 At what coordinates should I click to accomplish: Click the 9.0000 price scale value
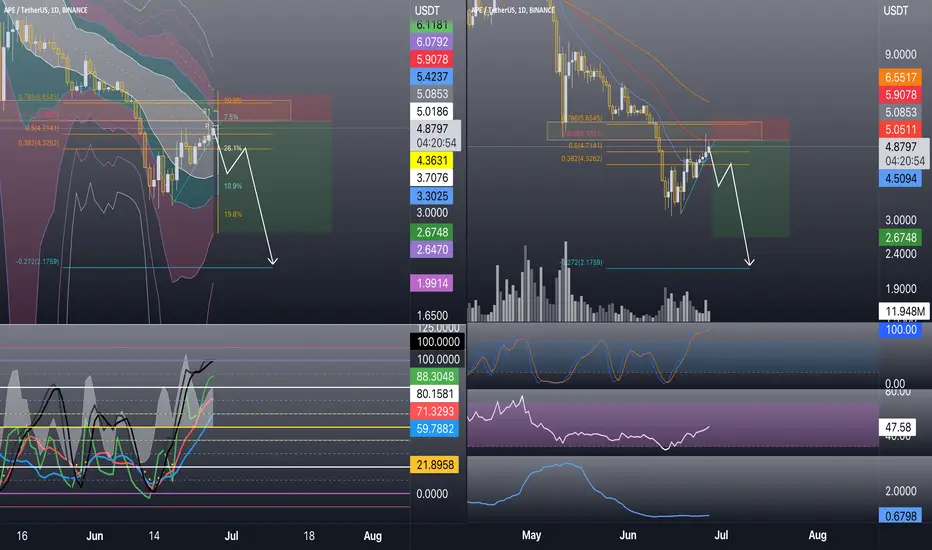coord(900,55)
